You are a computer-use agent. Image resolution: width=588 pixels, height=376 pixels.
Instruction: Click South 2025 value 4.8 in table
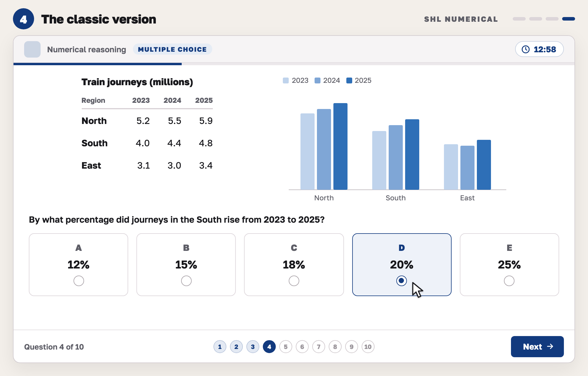tap(206, 143)
